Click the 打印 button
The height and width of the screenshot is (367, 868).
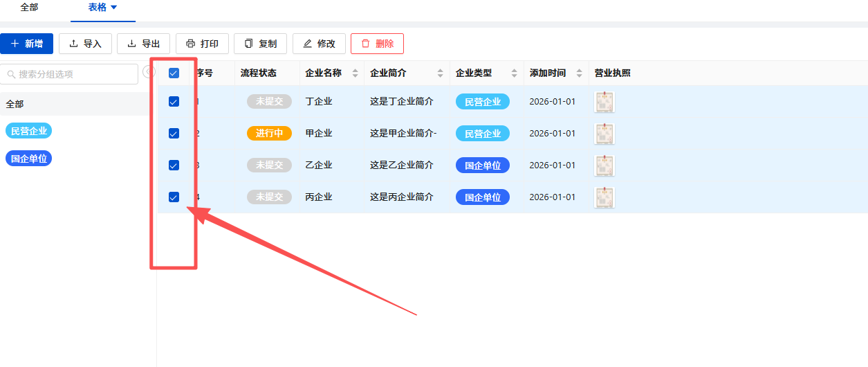pos(202,44)
